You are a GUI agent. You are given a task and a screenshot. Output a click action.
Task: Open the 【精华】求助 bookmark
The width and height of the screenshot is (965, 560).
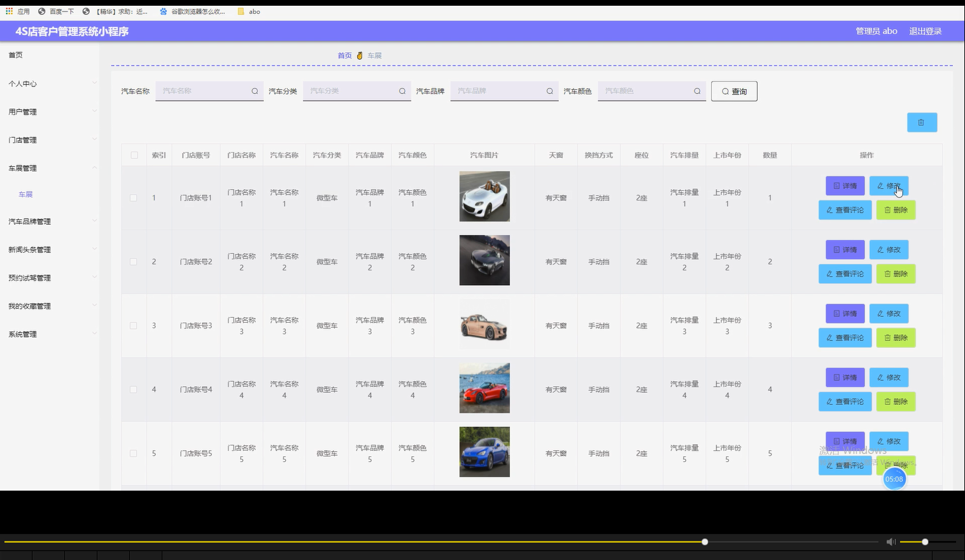[x=115, y=11]
